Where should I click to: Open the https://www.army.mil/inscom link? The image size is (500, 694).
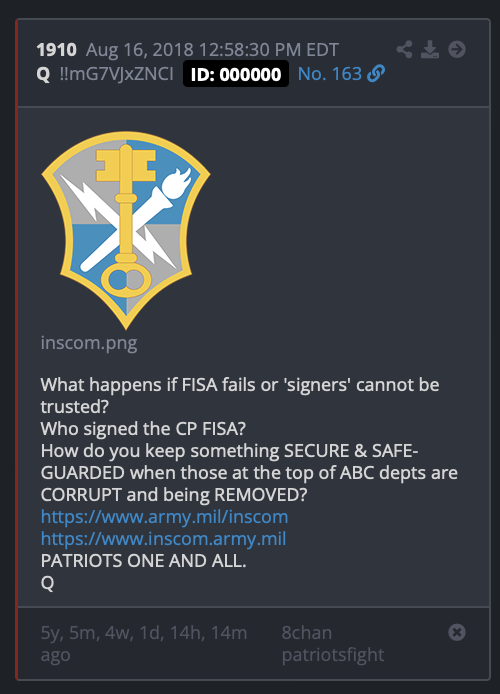pyautogui.click(x=164, y=517)
